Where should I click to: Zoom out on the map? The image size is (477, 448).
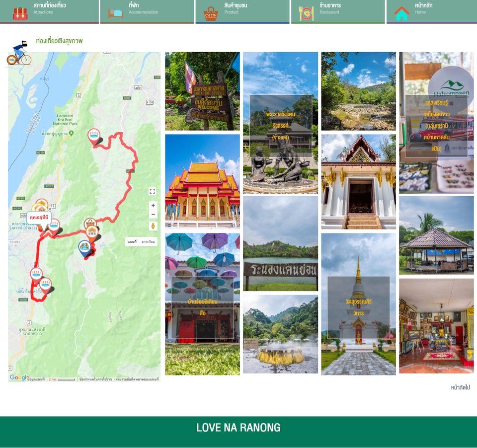pyautogui.click(x=153, y=215)
